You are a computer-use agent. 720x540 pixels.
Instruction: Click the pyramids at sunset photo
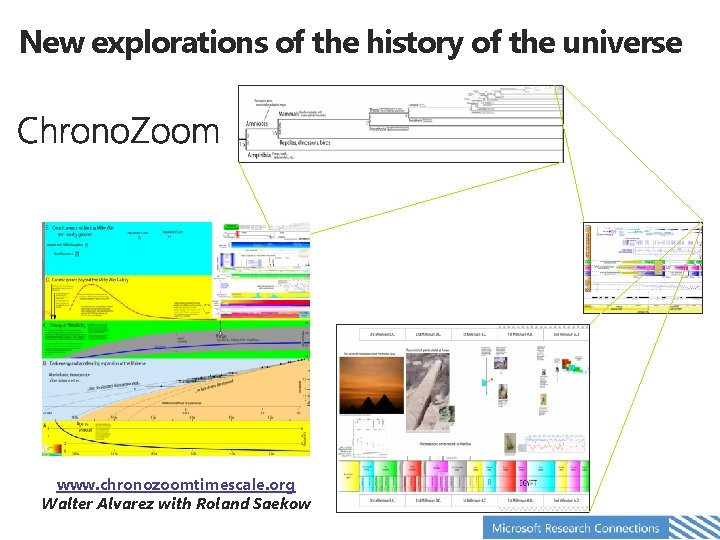(371, 385)
